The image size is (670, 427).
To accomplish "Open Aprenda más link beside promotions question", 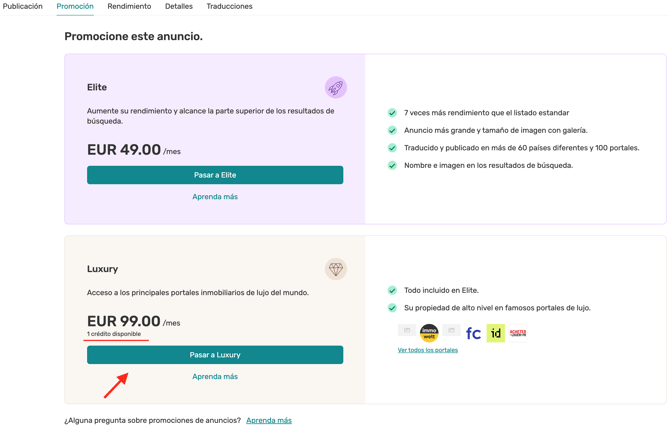I will (x=269, y=421).
